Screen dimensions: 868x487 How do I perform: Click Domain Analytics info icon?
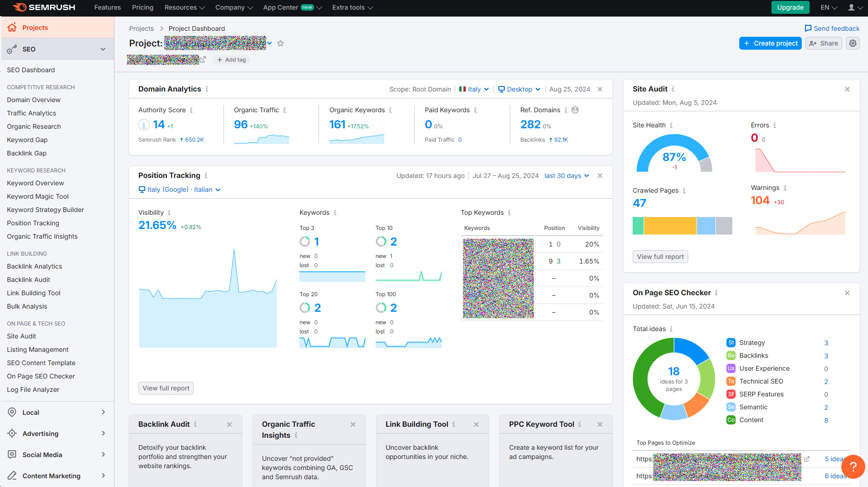point(207,89)
